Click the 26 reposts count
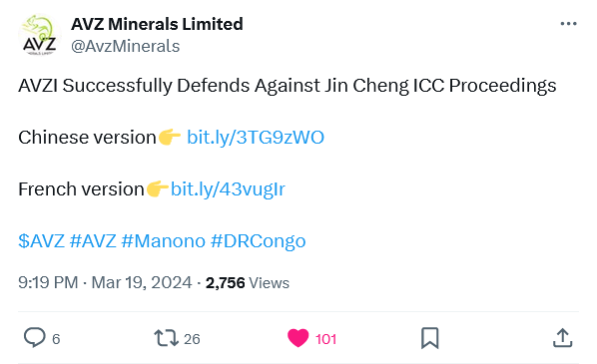The width and height of the screenshot is (597, 364). point(192,339)
